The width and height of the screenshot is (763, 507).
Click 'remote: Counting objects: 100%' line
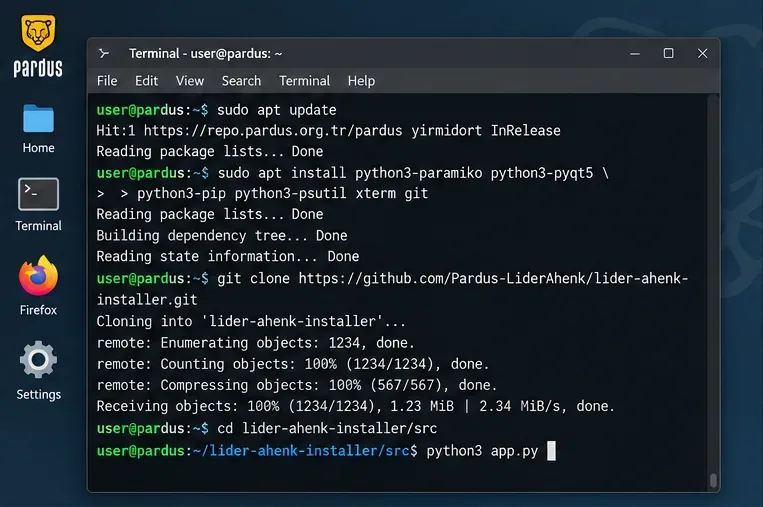tap(292, 364)
